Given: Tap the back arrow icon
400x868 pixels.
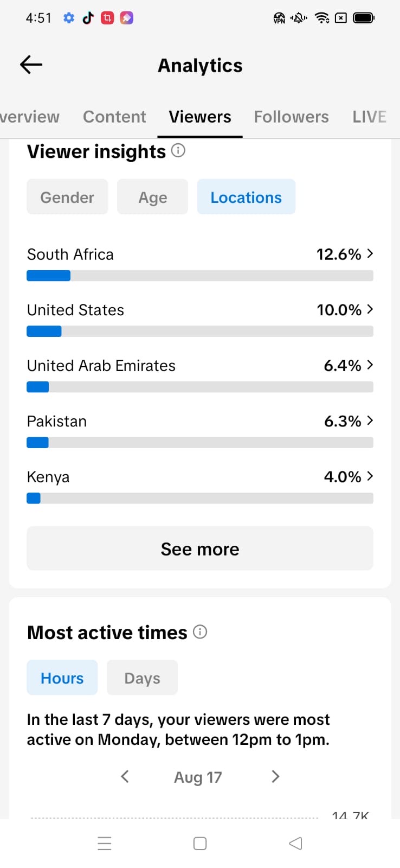Looking at the screenshot, I should point(31,65).
